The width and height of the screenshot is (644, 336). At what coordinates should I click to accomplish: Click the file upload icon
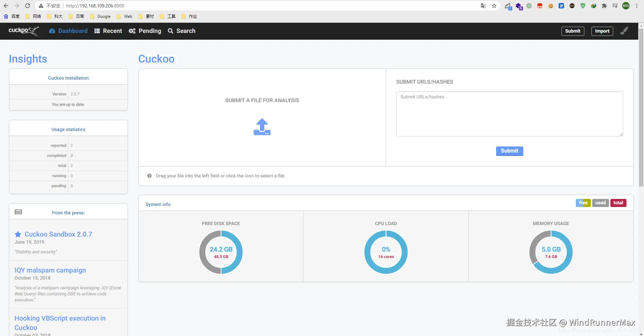[262, 127]
